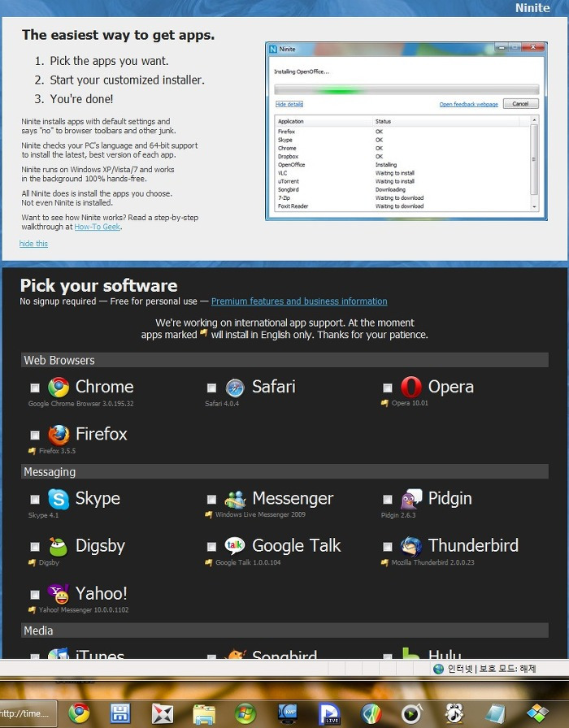569x728 pixels.
Task: Click 'Safari 4.0.4' version text
Action: pyautogui.click(x=222, y=404)
